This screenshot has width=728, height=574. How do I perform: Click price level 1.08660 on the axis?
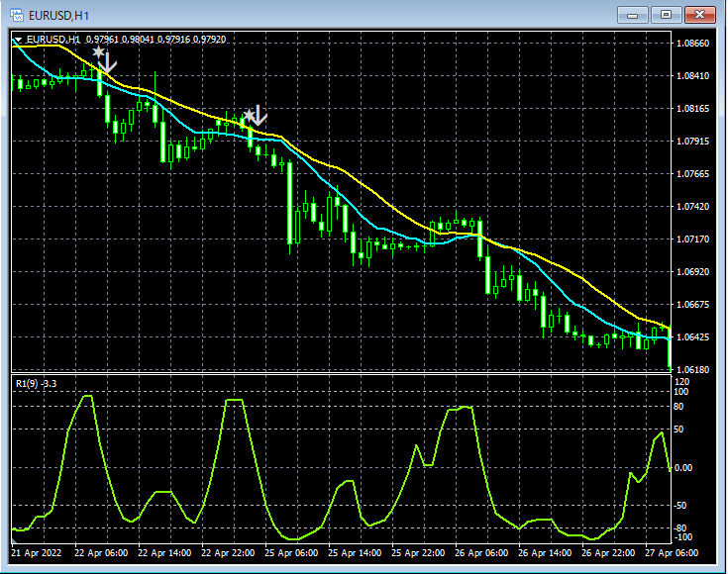pyautogui.click(x=692, y=44)
